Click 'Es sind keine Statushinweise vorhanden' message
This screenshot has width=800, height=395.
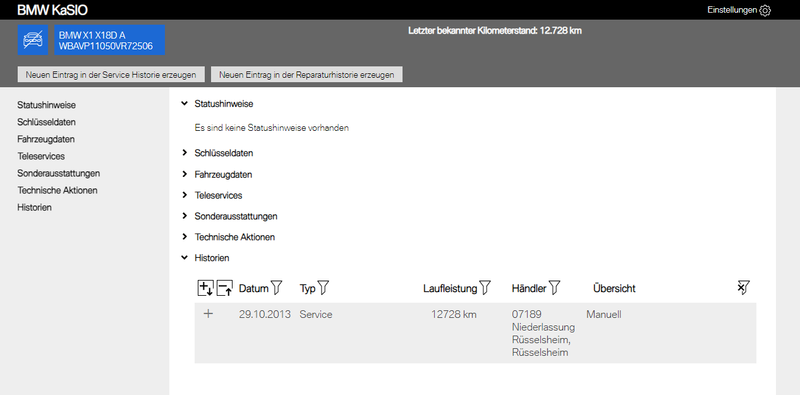coord(271,128)
